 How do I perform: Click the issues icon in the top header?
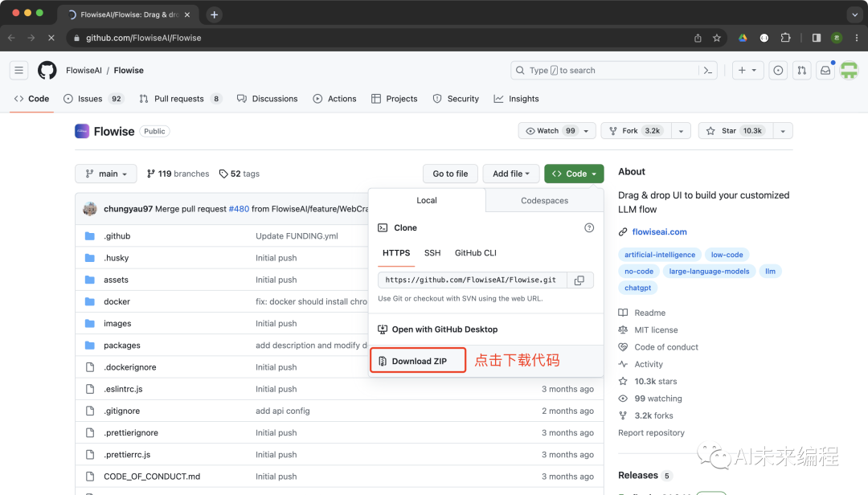click(x=778, y=71)
